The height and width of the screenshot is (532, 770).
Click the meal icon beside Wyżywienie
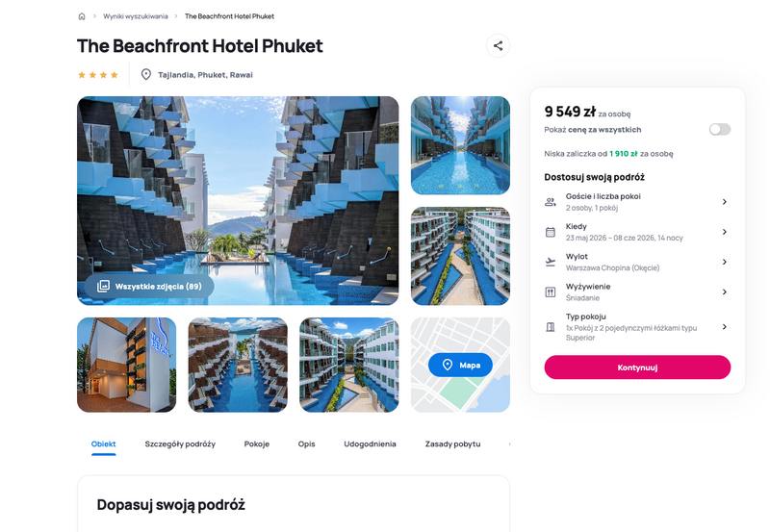[x=551, y=292]
